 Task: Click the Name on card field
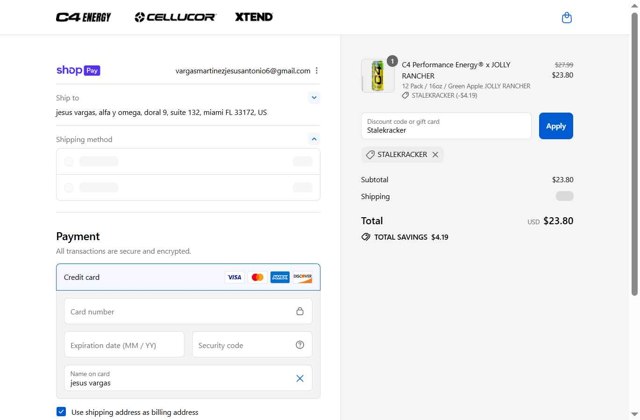point(188,378)
